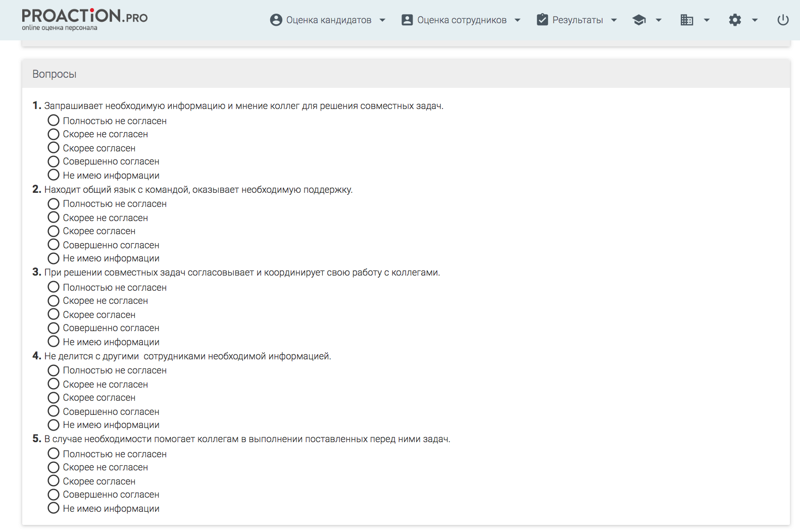
Task: Click question 1 text about requesting information
Action: click(244, 106)
